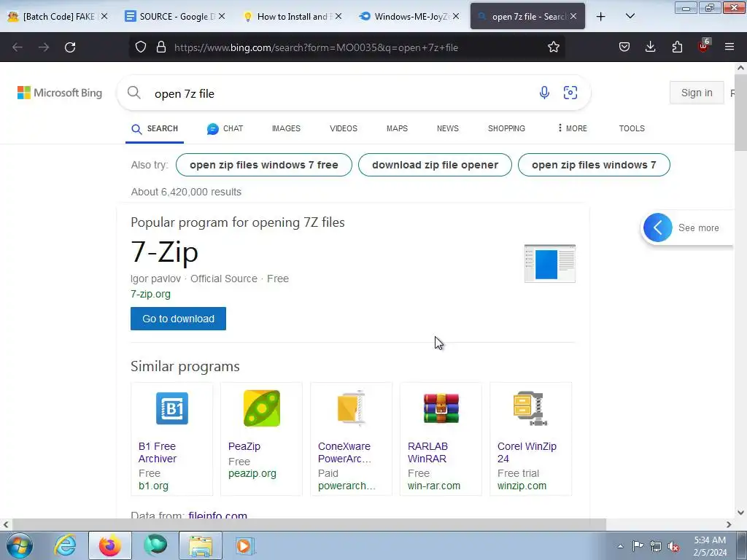This screenshot has width=747, height=560.
Task: Bookmark this page with the star icon
Action: [553, 47]
